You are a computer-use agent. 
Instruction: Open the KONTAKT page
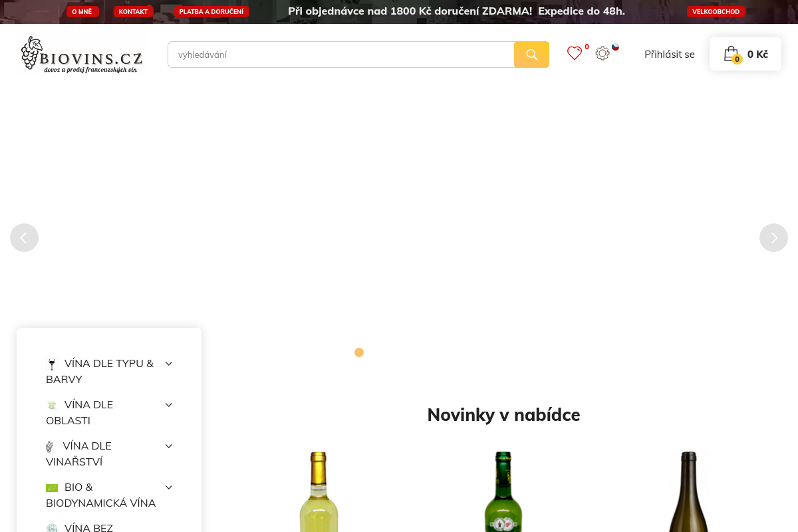point(133,11)
